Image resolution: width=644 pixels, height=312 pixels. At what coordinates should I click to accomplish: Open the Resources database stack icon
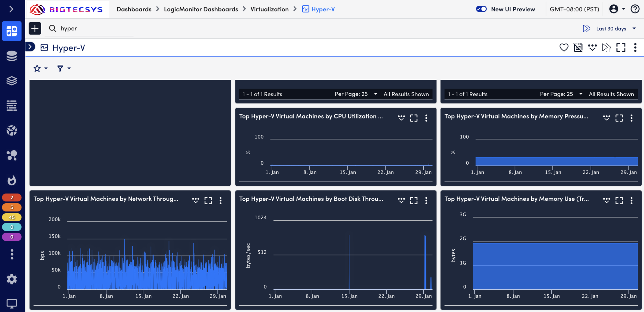click(x=12, y=56)
